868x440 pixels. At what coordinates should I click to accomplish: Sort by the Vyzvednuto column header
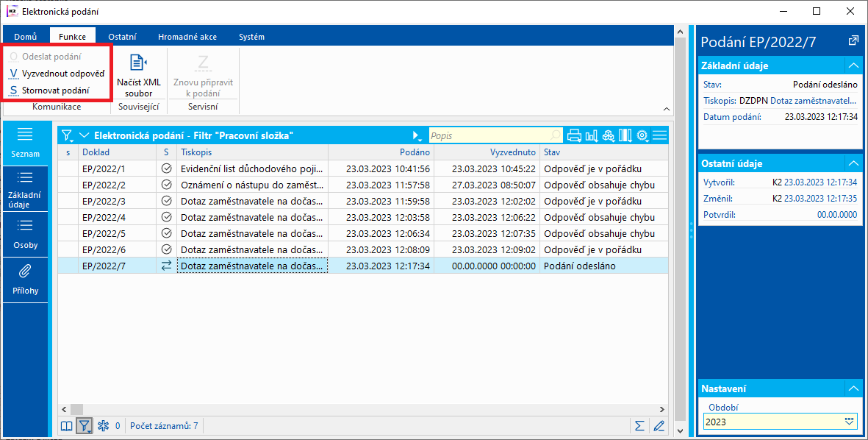tap(487, 152)
